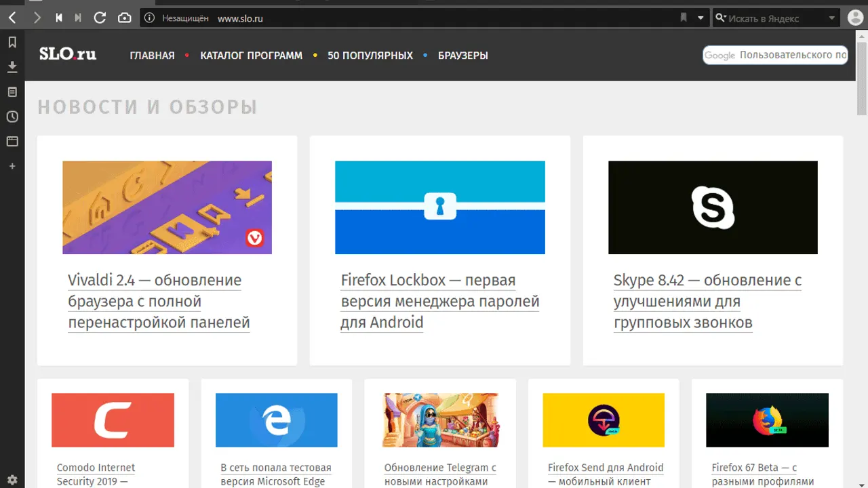
Task: Add a new web panel with plus button
Action: coord(12,166)
